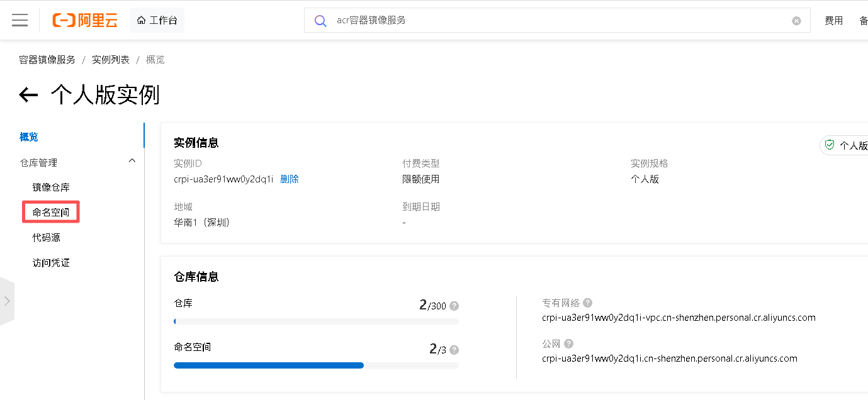The image size is (868, 400).
Task: Select 镜像仓库 in the sidebar
Action: coord(50,187)
